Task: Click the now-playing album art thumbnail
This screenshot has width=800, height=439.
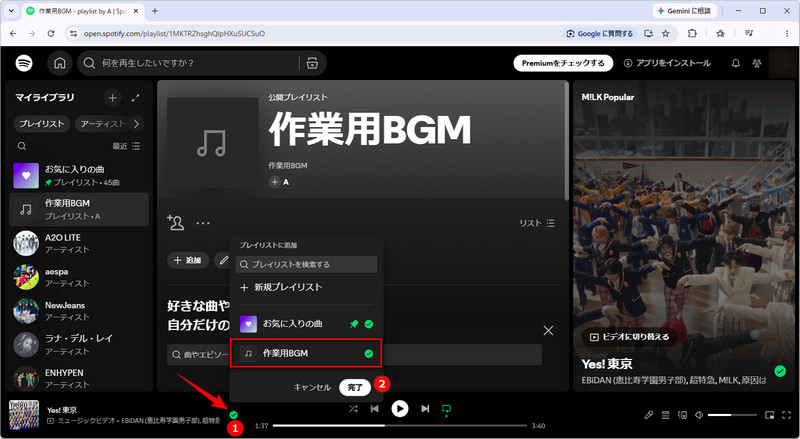Action: click(x=24, y=414)
